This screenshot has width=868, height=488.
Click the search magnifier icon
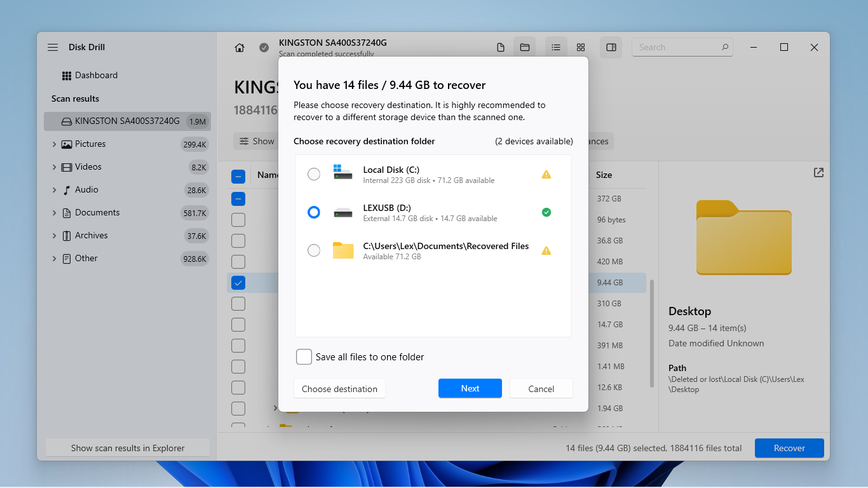click(724, 47)
